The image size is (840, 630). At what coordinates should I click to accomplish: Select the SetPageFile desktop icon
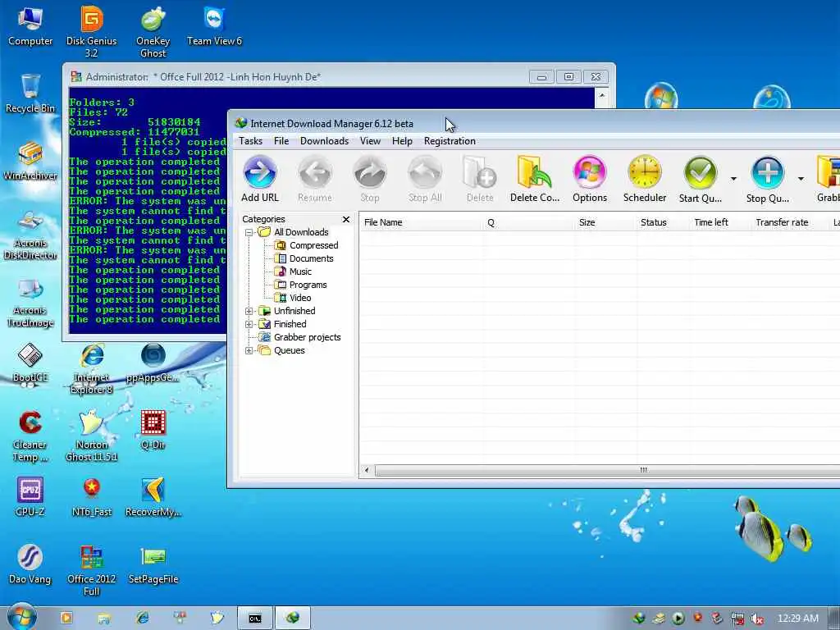tap(153, 565)
